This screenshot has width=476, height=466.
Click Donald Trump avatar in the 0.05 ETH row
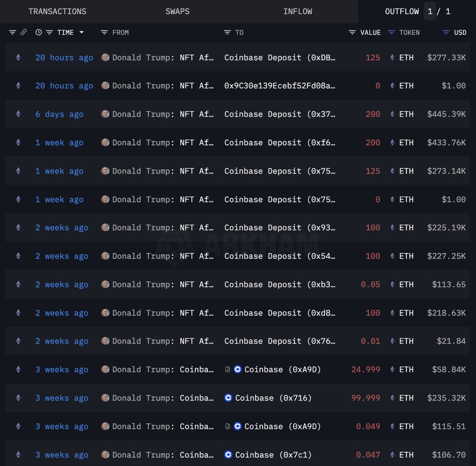point(105,284)
